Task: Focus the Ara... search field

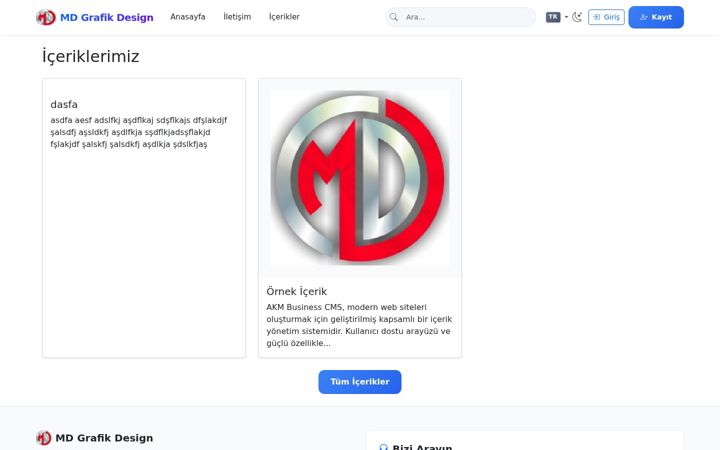Action: [x=461, y=17]
